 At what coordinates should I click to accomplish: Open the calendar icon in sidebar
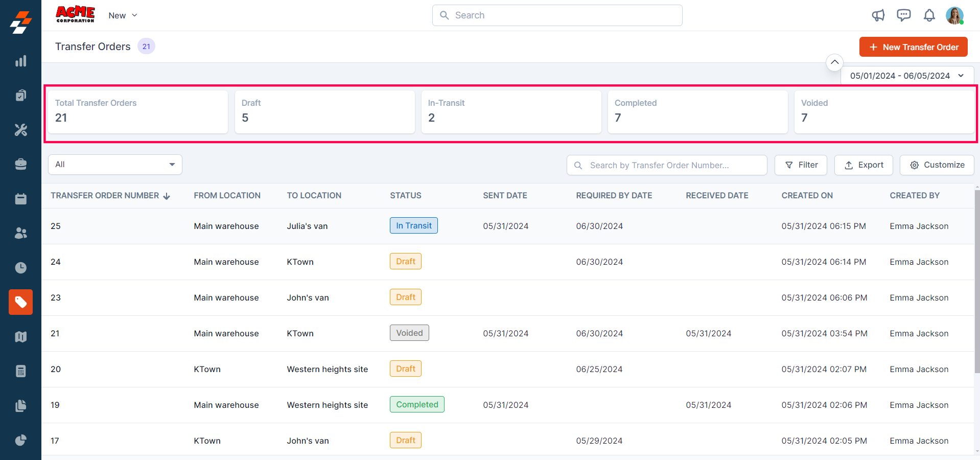pos(20,199)
